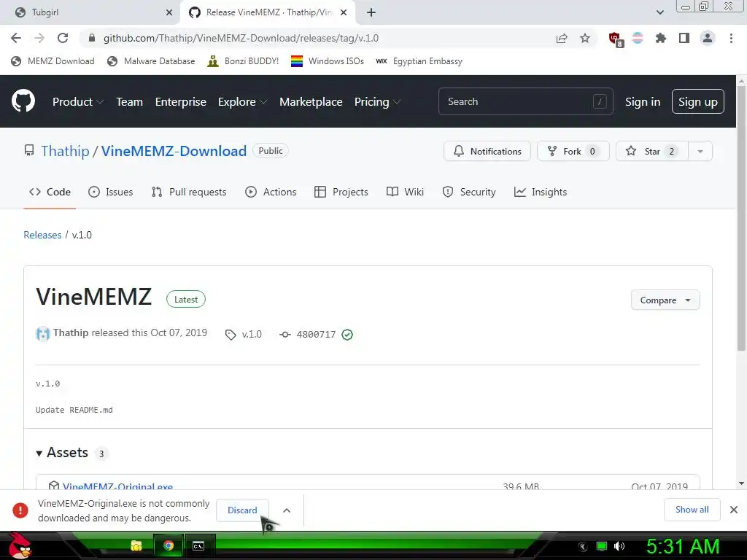Click the page vertical scrollbar thumb
Image resolution: width=747 pixels, height=560 pixels.
[741, 219]
